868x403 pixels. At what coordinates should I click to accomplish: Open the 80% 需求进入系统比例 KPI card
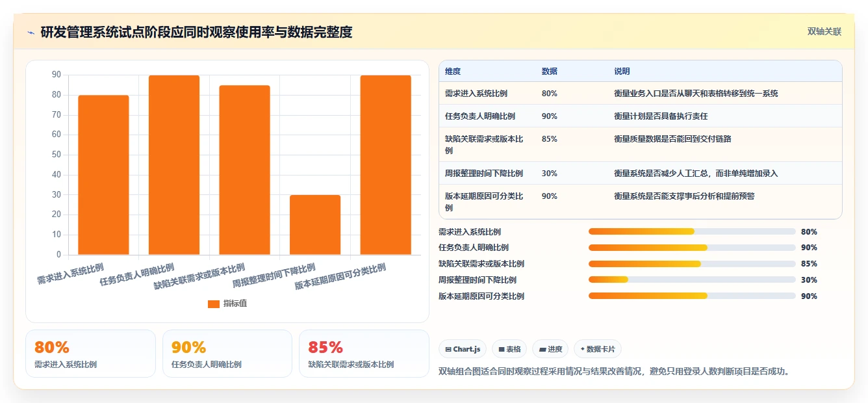click(x=90, y=354)
